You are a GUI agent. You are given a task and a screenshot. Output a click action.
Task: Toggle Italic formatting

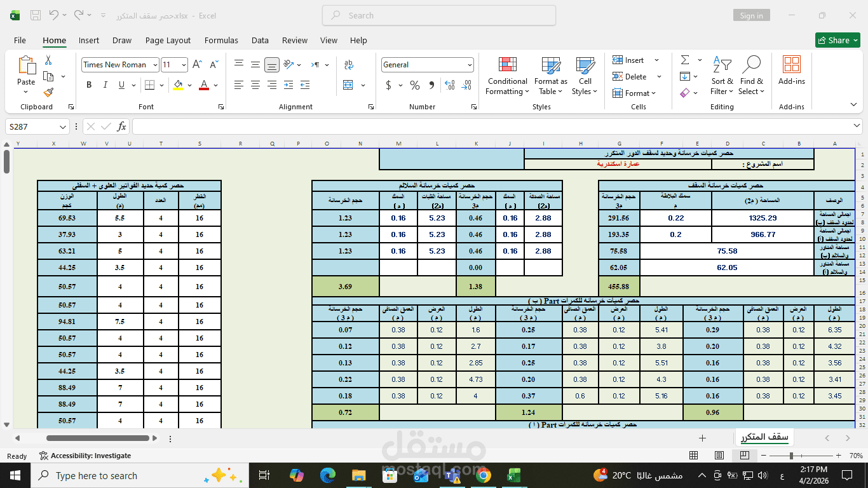point(105,85)
